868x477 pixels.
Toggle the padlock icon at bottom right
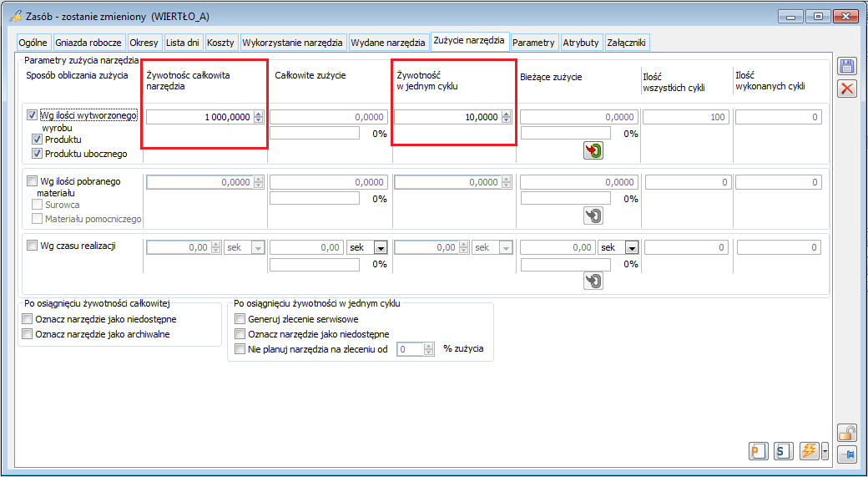click(846, 432)
